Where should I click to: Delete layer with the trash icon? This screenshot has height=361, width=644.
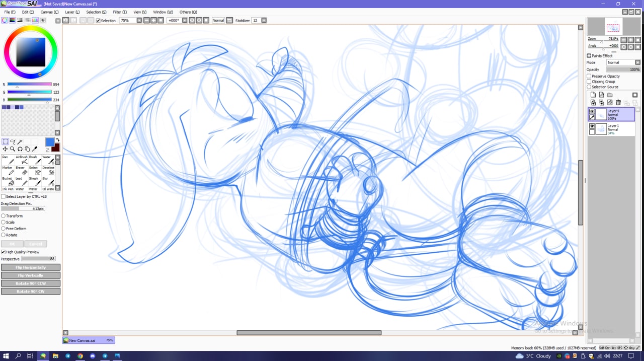[x=618, y=103]
